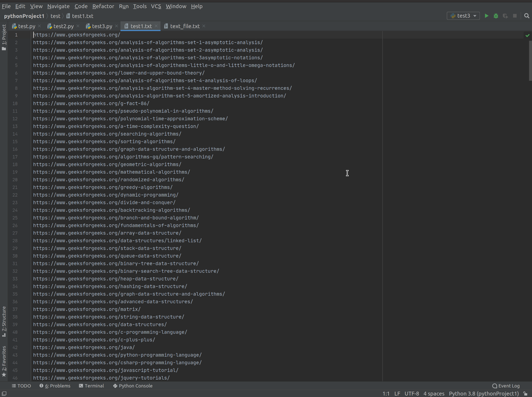
Task: Click the 1:1 line column indicator
Action: click(x=386, y=393)
